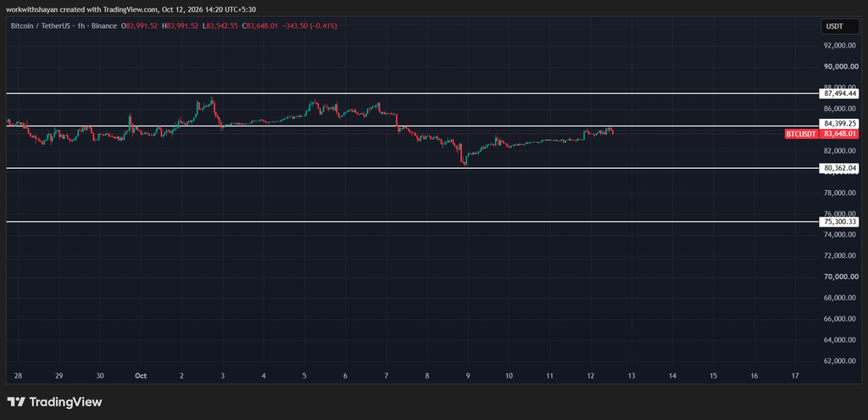This screenshot has height=420, width=868.
Task: Click date 30 on the time axis
Action: point(100,376)
